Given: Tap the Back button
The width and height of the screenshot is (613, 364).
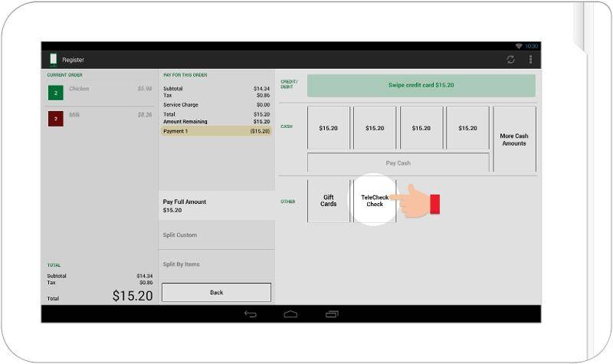Looking at the screenshot, I should click(216, 293).
